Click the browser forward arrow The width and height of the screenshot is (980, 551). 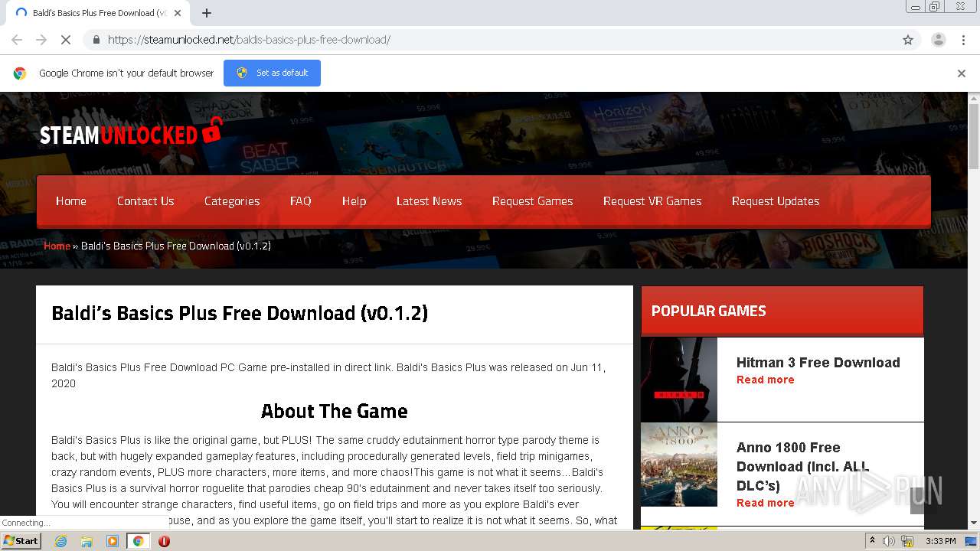coord(41,40)
